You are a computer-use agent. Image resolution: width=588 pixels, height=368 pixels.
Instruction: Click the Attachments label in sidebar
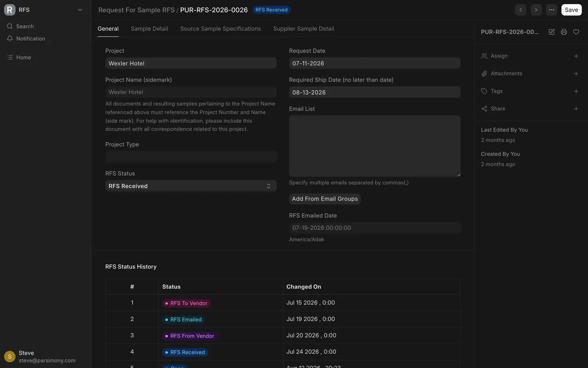[x=506, y=74]
